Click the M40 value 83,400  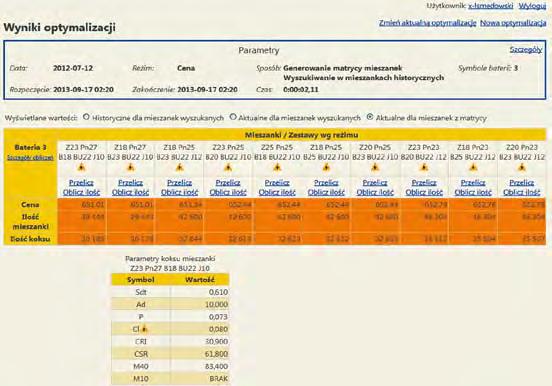[x=216, y=366]
